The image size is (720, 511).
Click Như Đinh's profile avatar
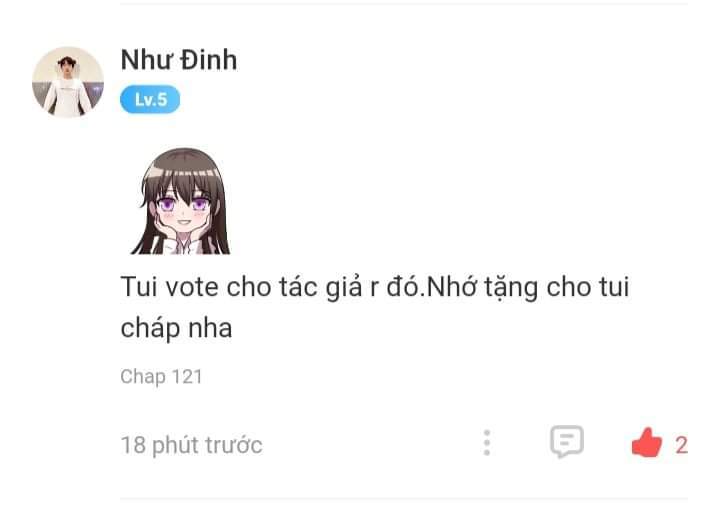pyautogui.click(x=68, y=82)
